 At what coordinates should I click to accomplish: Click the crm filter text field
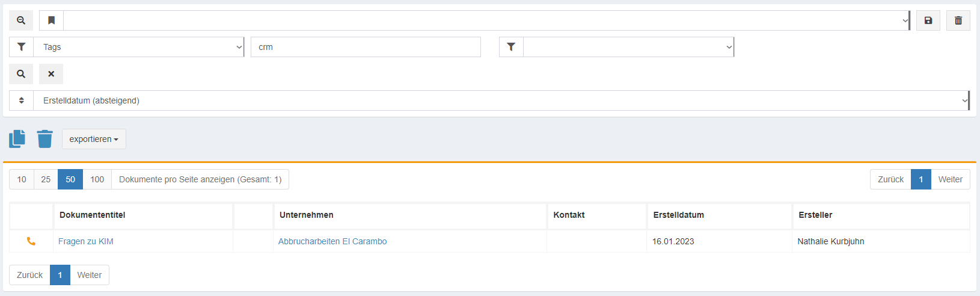click(x=366, y=47)
